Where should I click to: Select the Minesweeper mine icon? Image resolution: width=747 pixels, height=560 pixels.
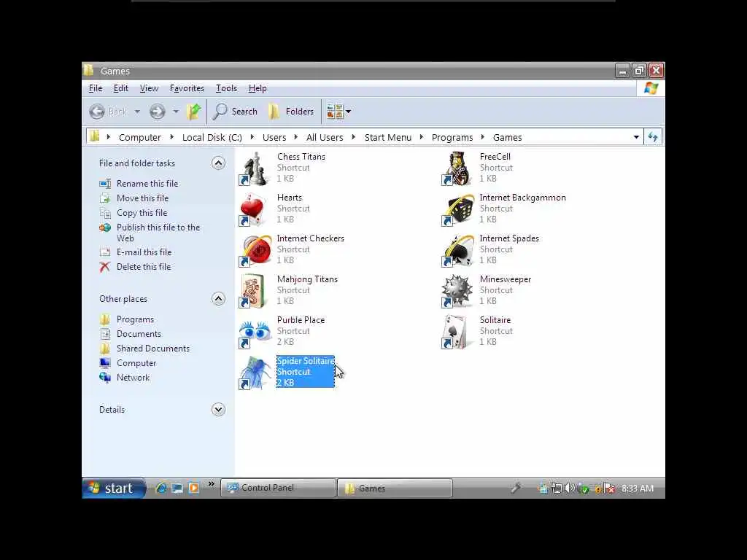tap(457, 291)
